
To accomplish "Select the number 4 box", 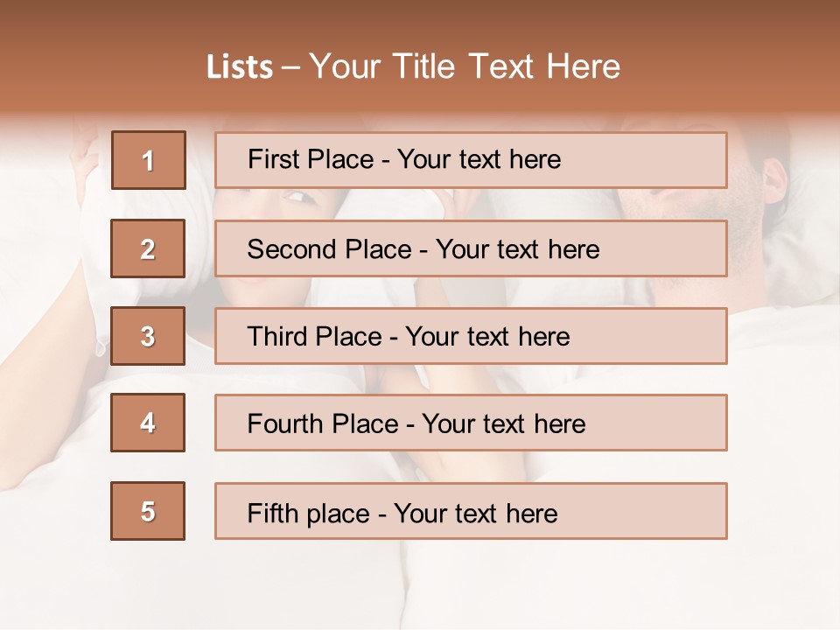I will (148, 423).
